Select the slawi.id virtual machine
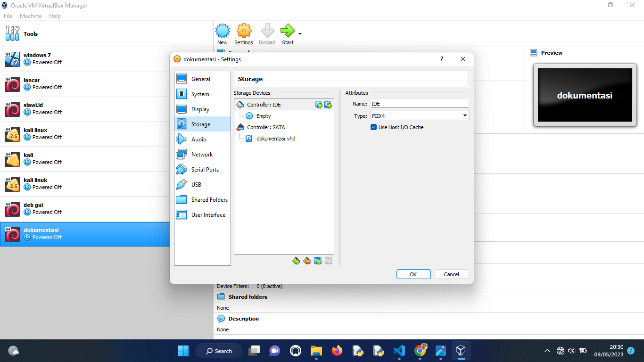This screenshot has width=644, height=362. 107,109
